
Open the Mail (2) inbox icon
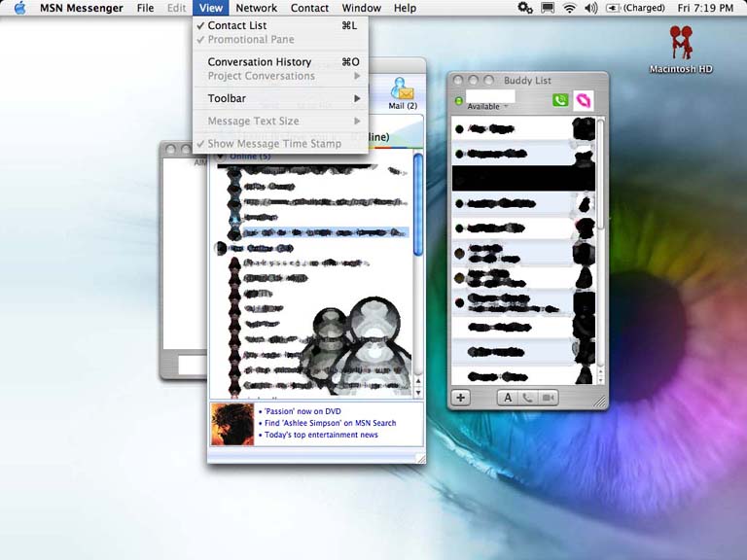[x=403, y=93]
